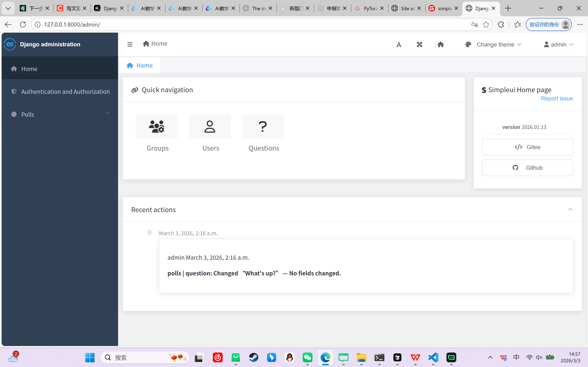Image resolution: width=588 pixels, height=367 pixels.
Task: Click the Django administration logo icon
Action: (10, 44)
